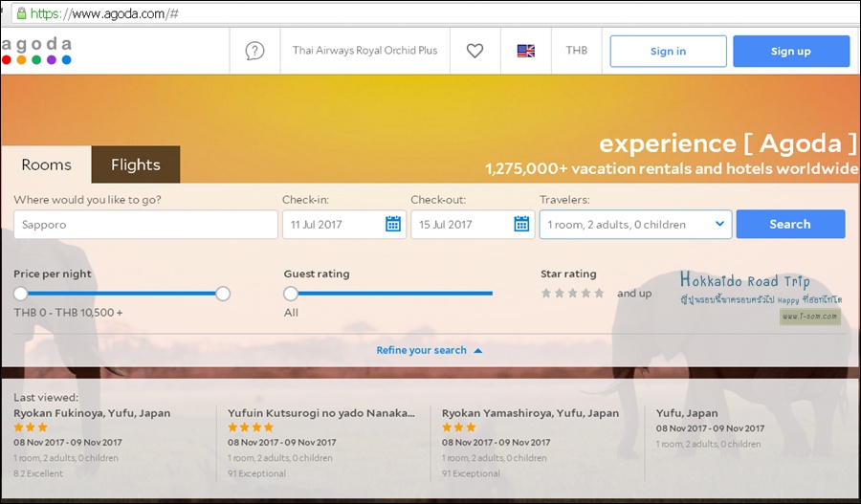Switch to the Rooms tab
Viewport: 861px width, 504px height.
[47, 164]
